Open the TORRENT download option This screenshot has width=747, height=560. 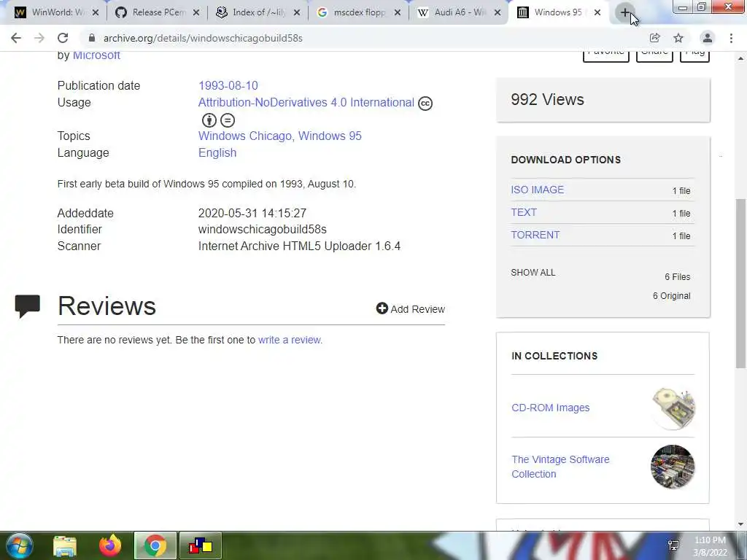[535, 235]
